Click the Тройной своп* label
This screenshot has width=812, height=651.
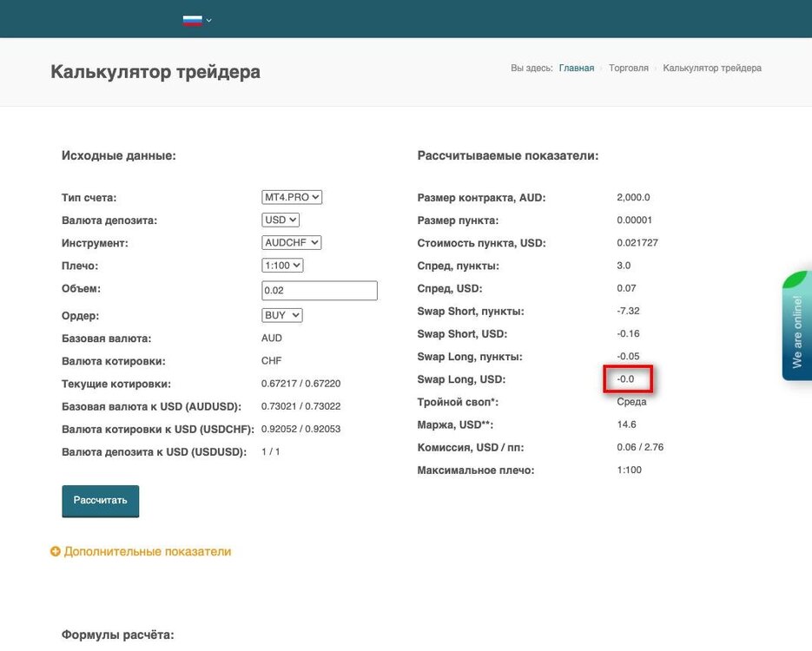pos(458,402)
